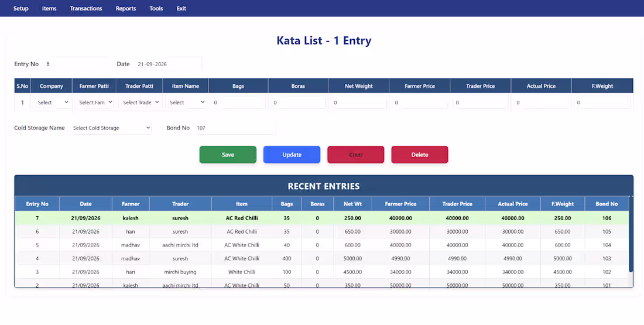
Task: Select the highlighted entry 7 row
Action: 322,218
